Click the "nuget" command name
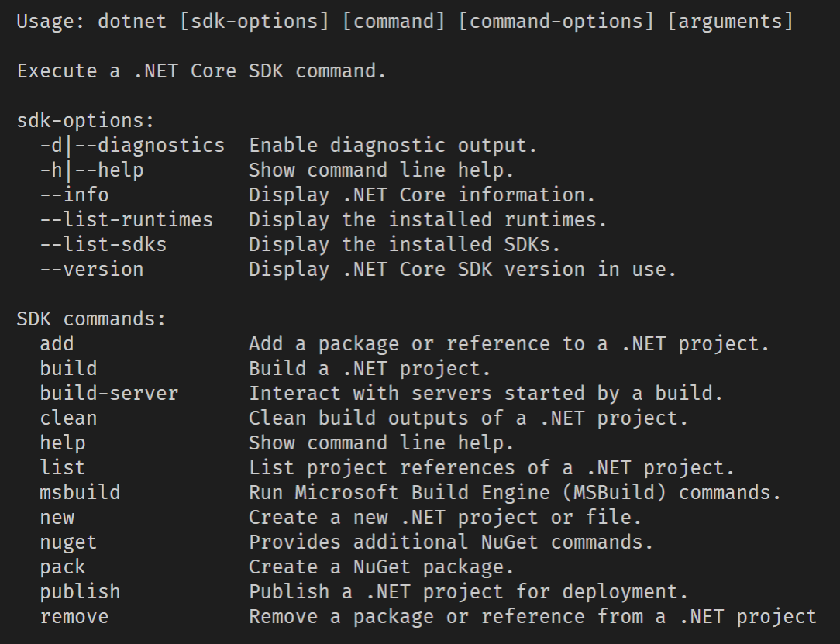The width and height of the screenshot is (840, 644). 69,542
